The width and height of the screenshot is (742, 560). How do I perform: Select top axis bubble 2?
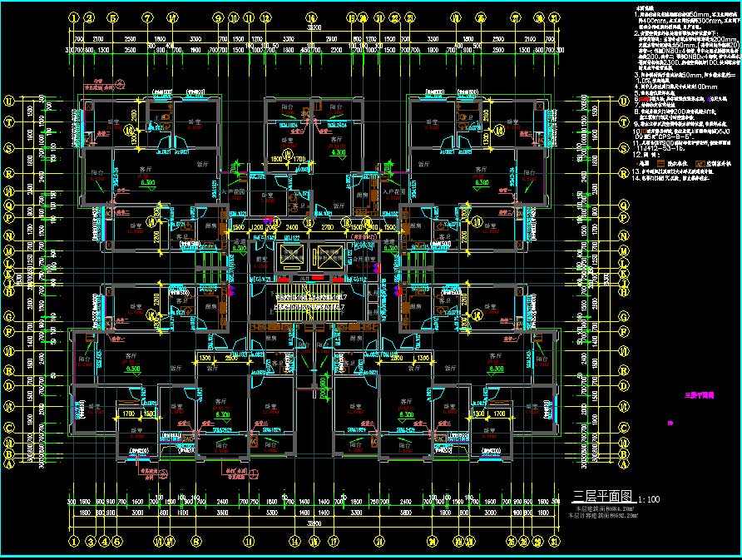(x=90, y=18)
